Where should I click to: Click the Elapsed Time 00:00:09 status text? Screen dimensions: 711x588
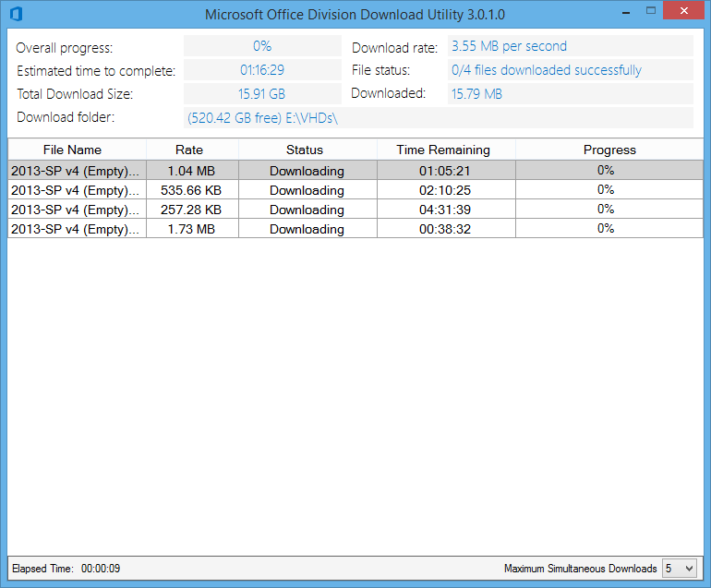tap(66, 569)
